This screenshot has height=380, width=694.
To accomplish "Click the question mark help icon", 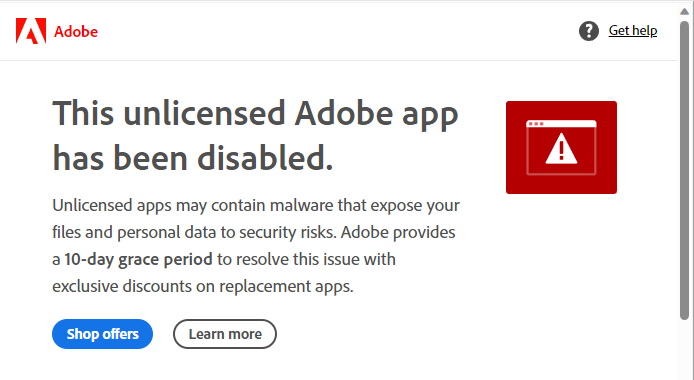I will 589,31.
